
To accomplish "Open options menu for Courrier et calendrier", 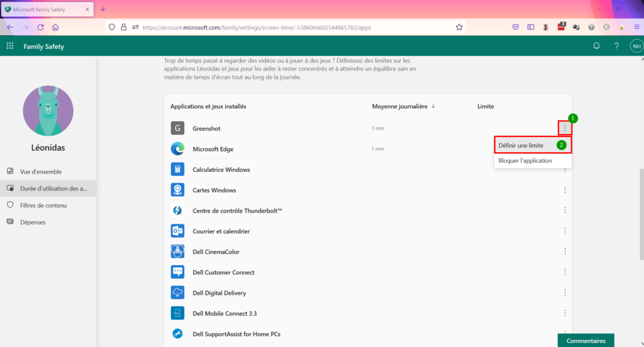I will pyautogui.click(x=565, y=231).
